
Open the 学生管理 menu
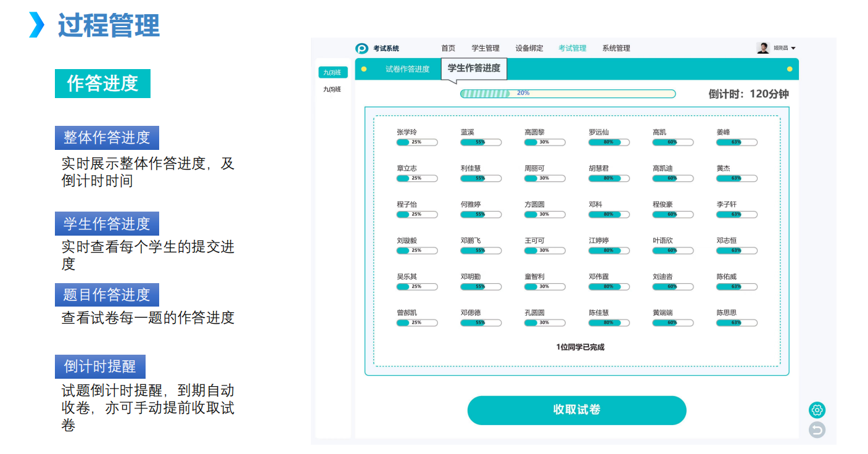[486, 49]
